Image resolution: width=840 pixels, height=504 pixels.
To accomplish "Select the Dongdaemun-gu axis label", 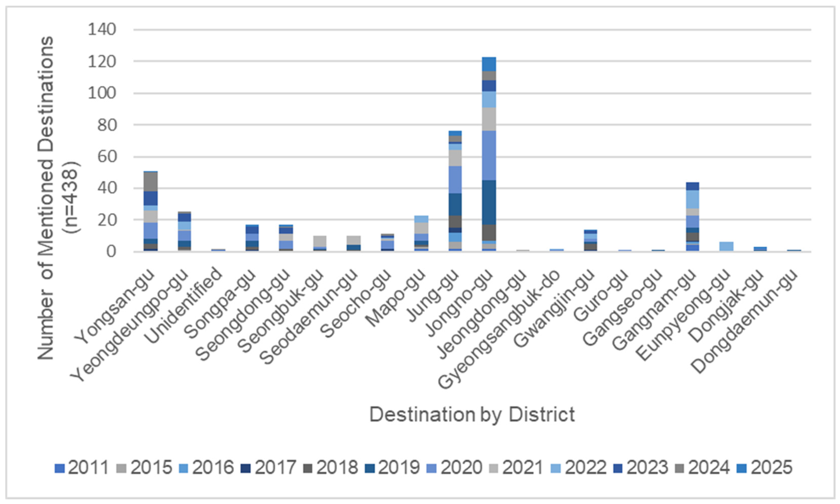I will pyautogui.click(x=745, y=322).
